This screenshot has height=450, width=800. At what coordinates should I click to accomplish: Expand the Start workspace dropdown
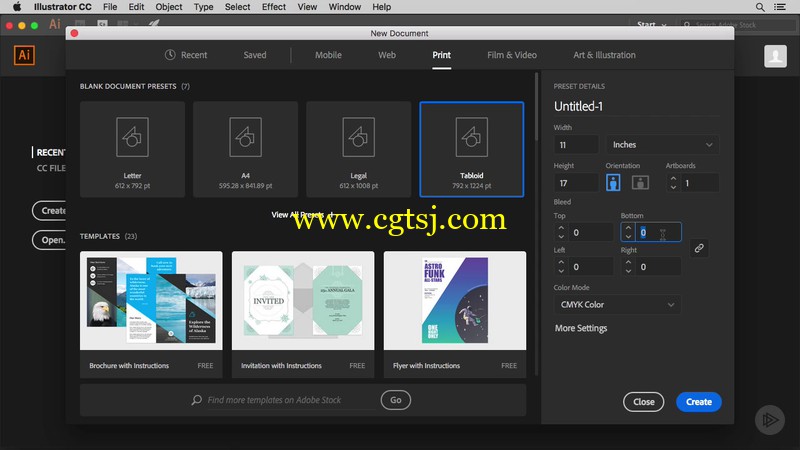652,24
